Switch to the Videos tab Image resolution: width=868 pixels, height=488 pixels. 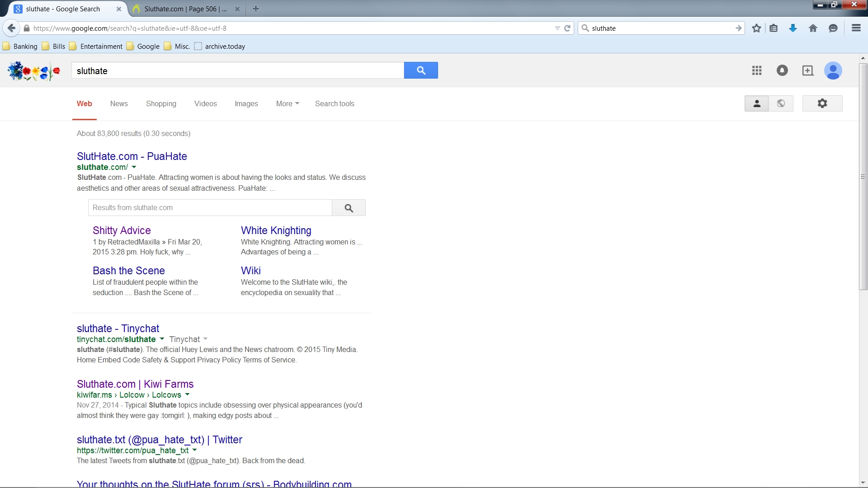pos(206,103)
